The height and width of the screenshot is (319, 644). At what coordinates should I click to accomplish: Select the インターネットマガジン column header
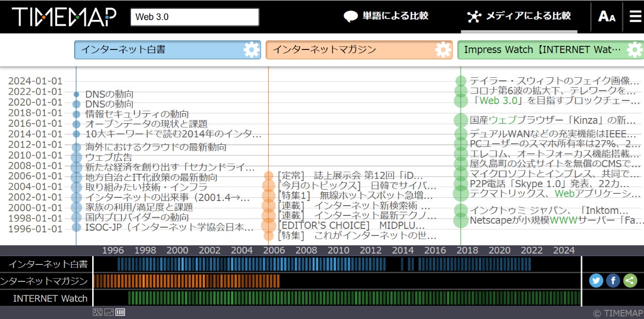point(359,50)
